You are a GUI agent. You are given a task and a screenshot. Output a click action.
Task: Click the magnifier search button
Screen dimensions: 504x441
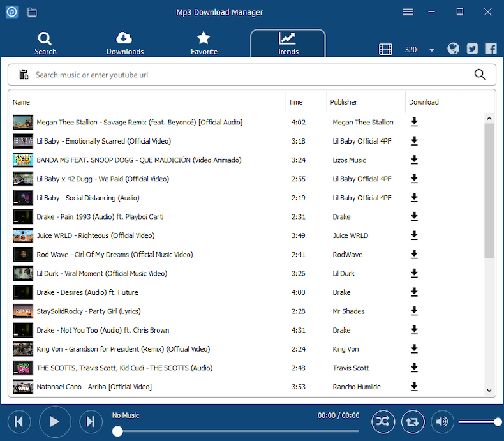480,75
